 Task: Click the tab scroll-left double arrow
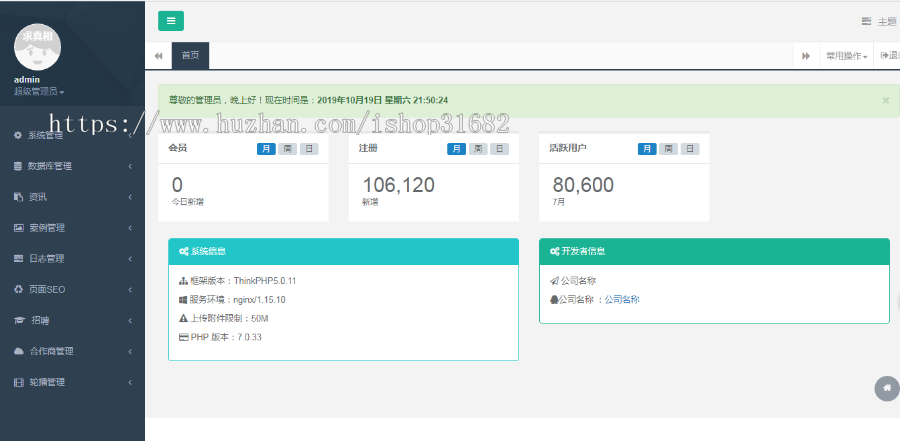(158, 56)
